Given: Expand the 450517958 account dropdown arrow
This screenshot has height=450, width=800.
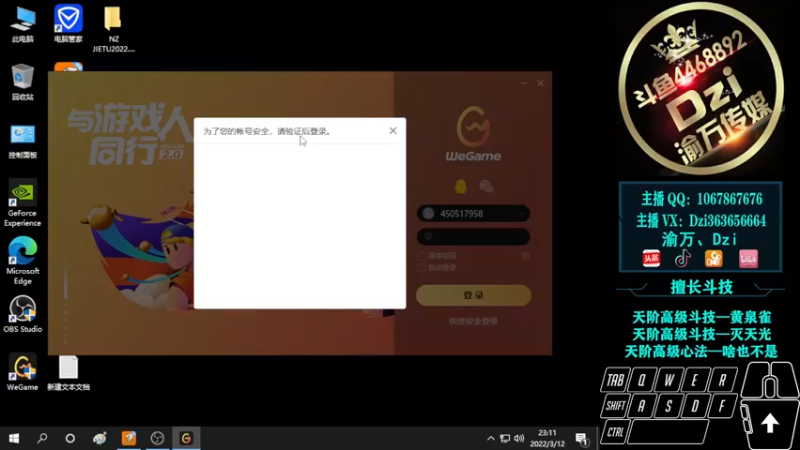Looking at the screenshot, I should pyautogui.click(x=521, y=214).
